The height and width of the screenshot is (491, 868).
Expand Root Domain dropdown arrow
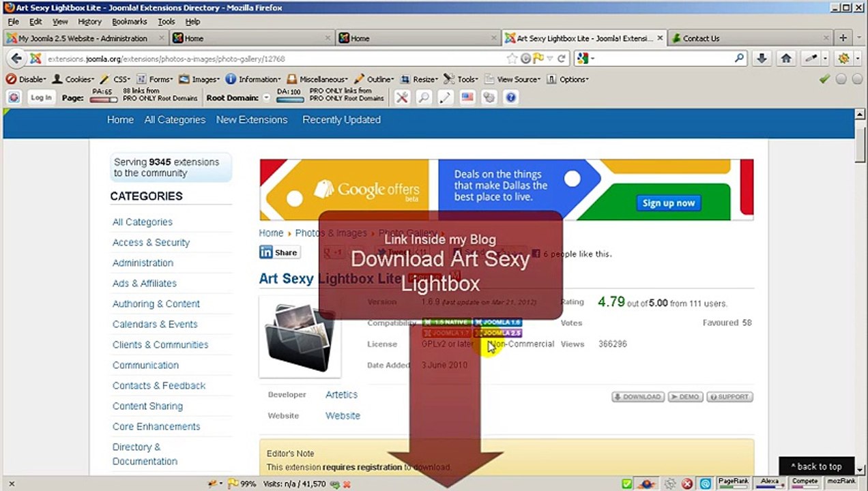click(x=266, y=98)
